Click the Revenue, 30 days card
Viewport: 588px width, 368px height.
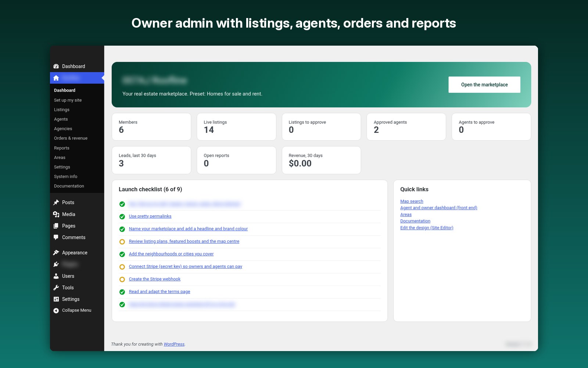coord(321,160)
